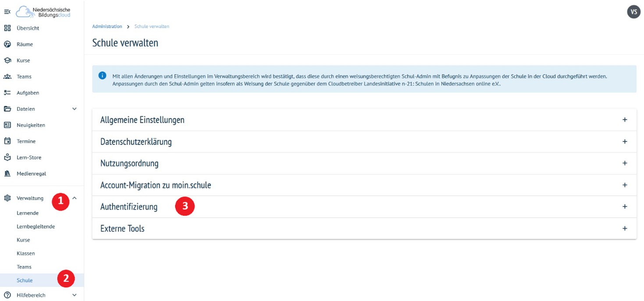644x301 pixels.
Task: Expand the Hilfebereich menu chevron
Action: click(75, 295)
